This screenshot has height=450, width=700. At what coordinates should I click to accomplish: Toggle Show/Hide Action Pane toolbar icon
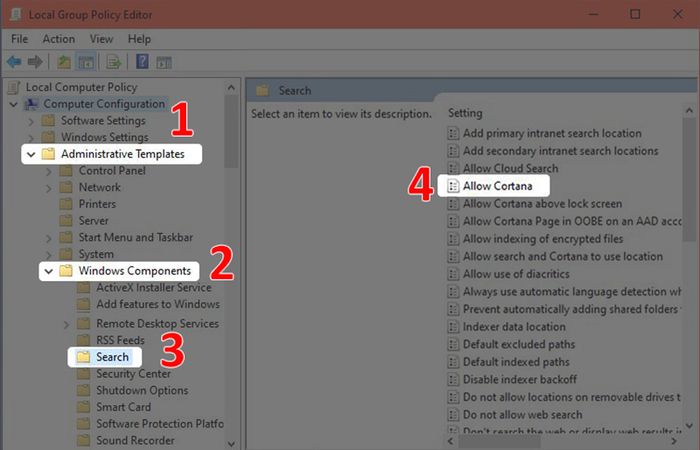coord(164,62)
